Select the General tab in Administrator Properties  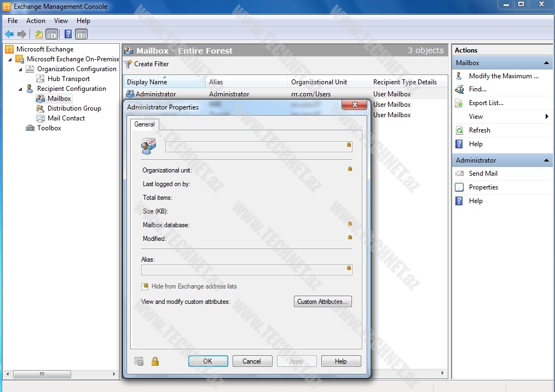tap(144, 124)
